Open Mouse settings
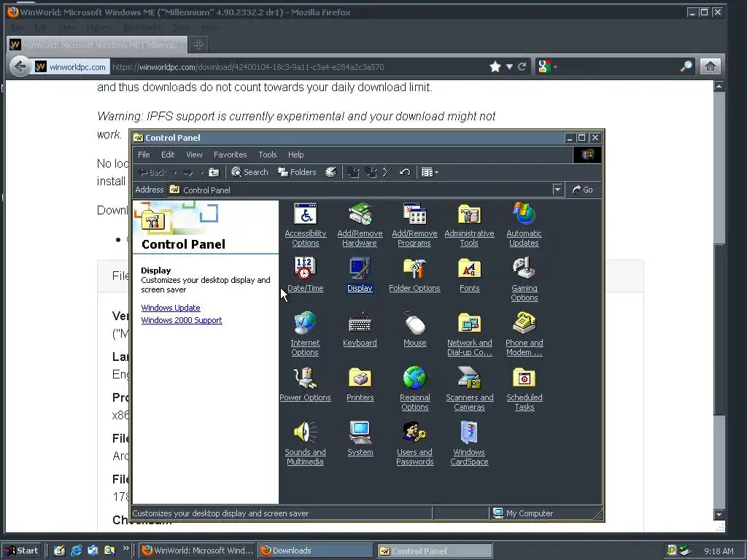 click(415, 329)
